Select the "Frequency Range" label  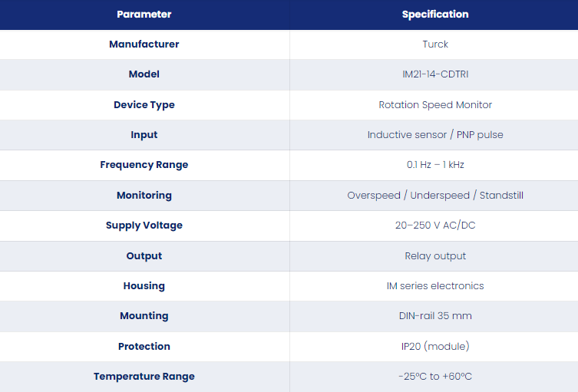point(144,165)
